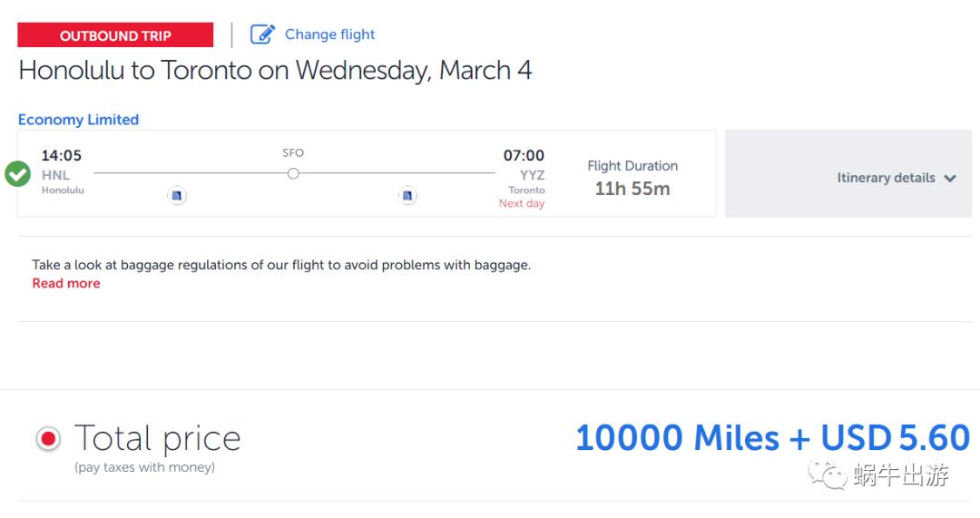
Task: Click the YYZ airport code
Action: 532,175
